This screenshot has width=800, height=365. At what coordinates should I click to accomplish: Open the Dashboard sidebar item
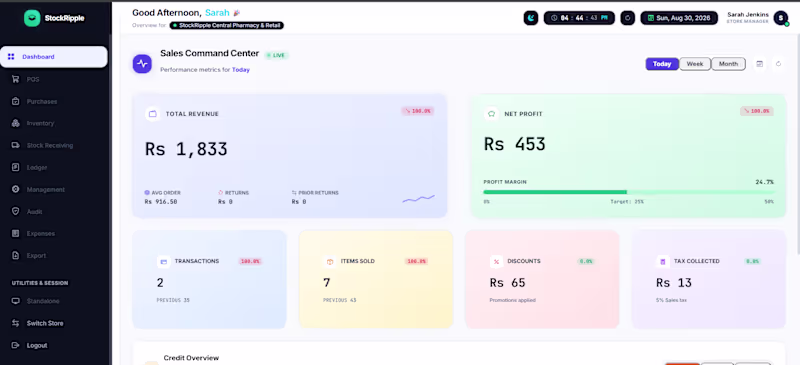[x=54, y=57]
